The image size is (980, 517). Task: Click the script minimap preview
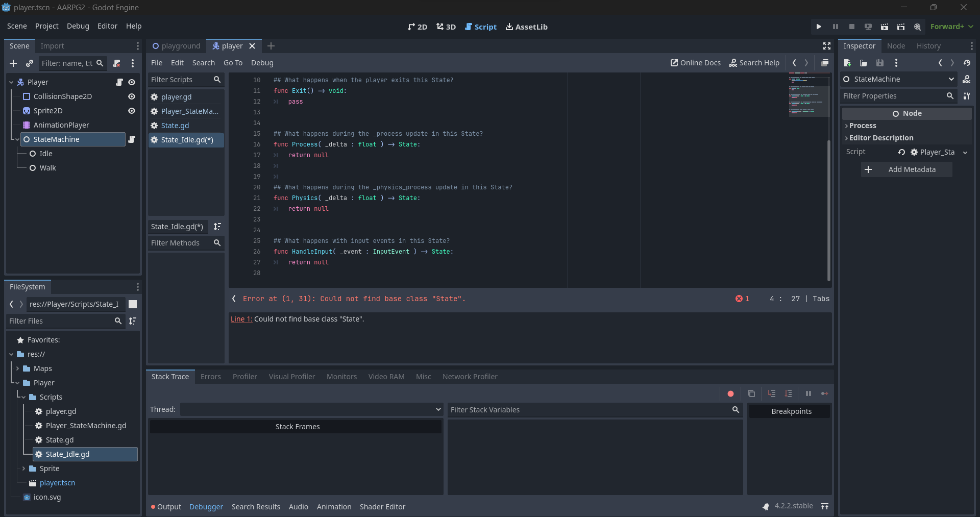point(808,97)
